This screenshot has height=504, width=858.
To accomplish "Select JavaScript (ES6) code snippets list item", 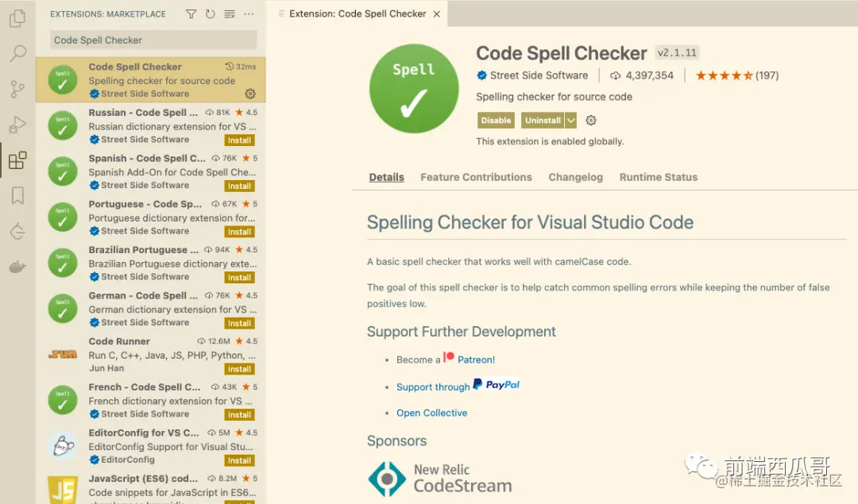I will click(151, 487).
